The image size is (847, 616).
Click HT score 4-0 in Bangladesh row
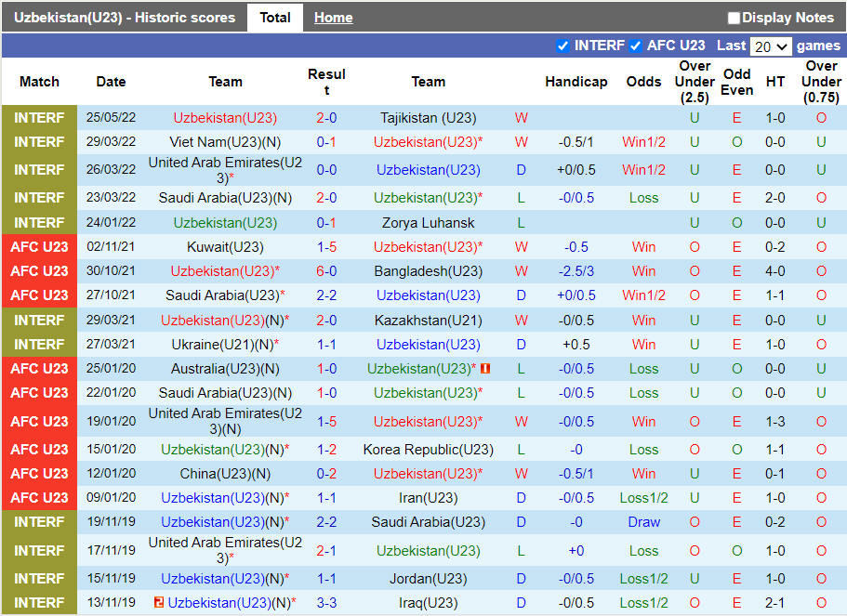pos(774,271)
